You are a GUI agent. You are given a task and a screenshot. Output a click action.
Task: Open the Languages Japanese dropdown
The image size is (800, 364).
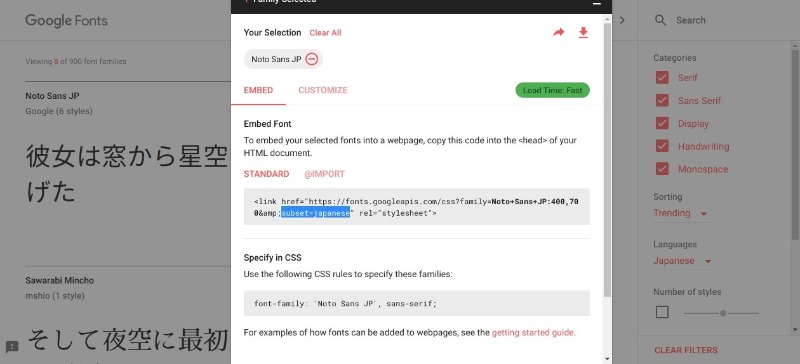(x=683, y=261)
